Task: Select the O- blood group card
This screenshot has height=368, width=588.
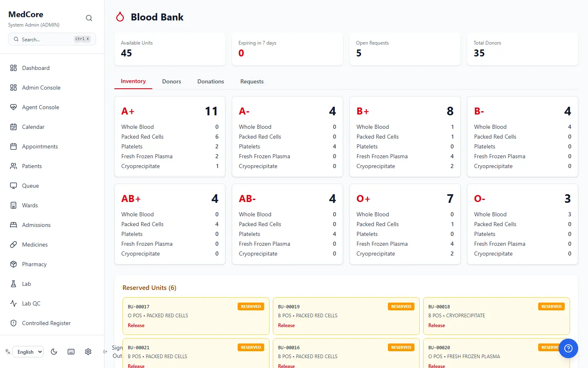Action: (523, 224)
